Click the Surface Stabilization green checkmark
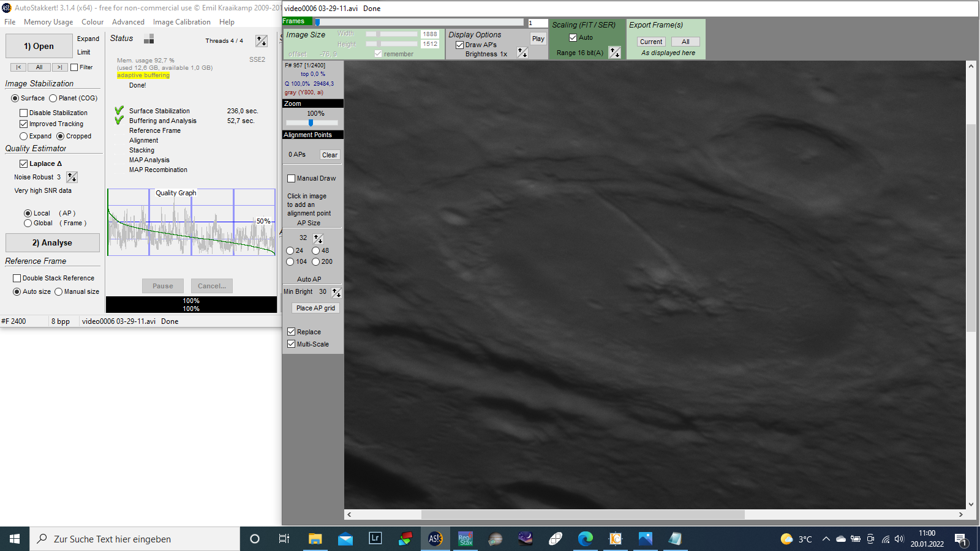 pos(119,111)
